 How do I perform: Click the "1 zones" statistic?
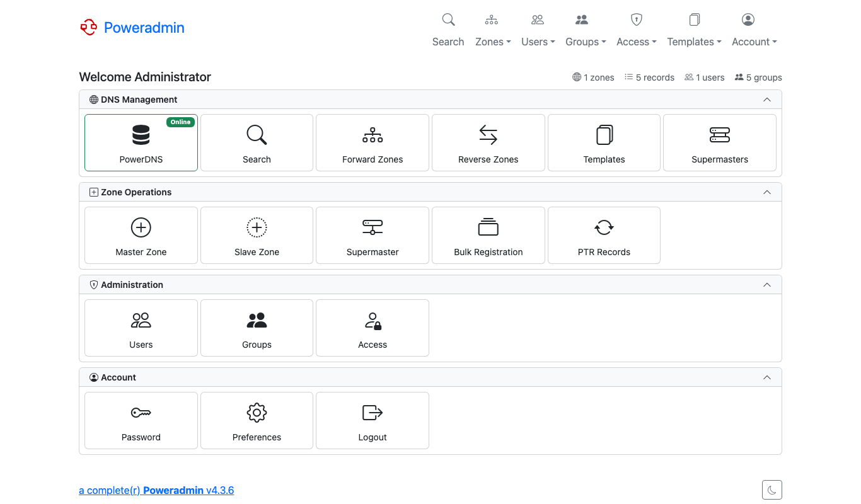click(593, 77)
